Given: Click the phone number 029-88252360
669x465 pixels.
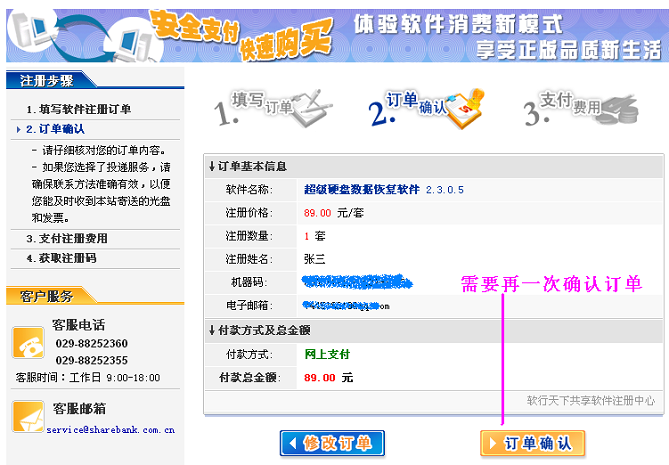Looking at the screenshot, I should (x=91, y=343).
